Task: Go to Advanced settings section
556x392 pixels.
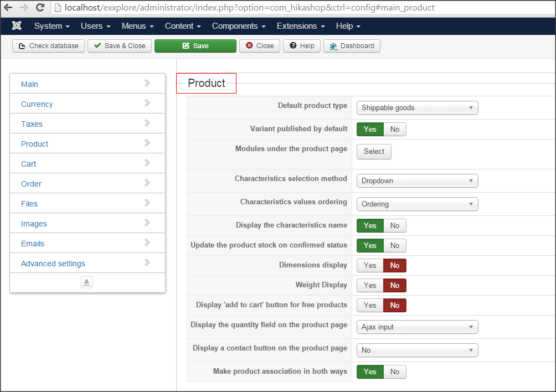Action: (87, 263)
